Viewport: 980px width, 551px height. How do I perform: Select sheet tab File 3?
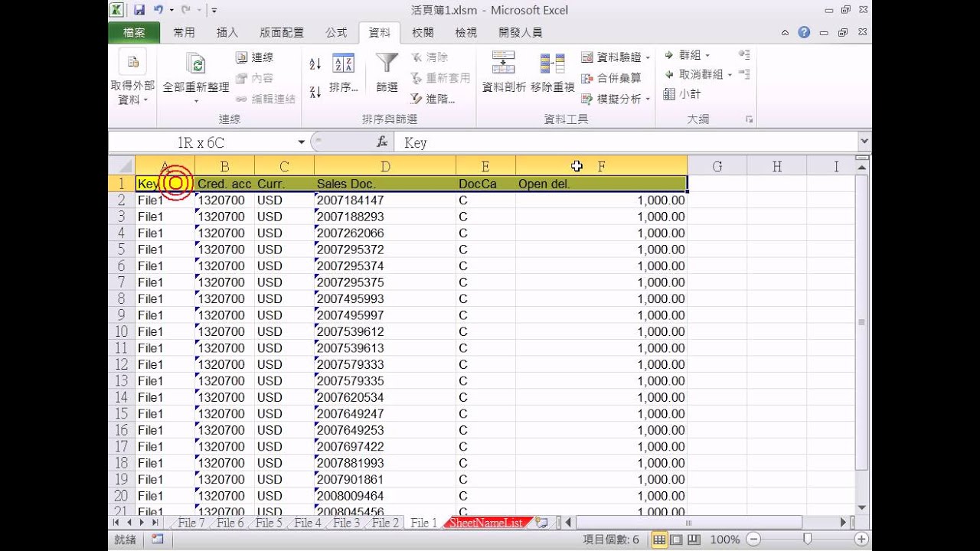pos(346,523)
